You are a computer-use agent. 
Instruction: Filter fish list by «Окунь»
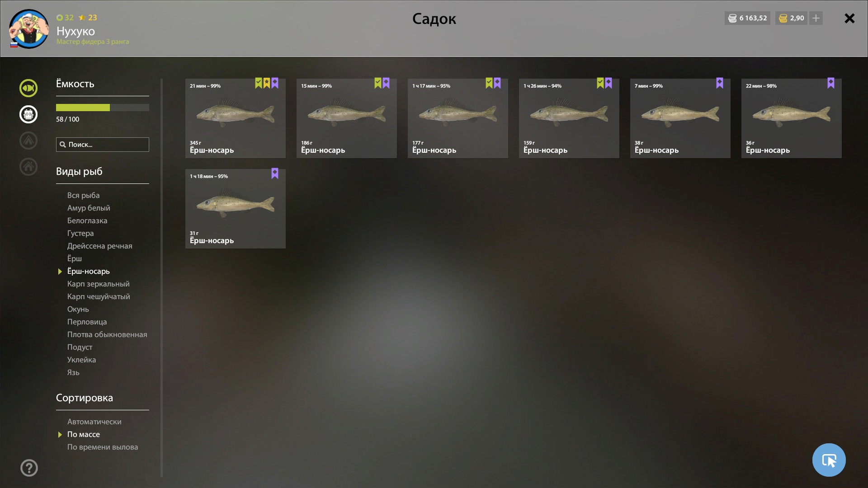[78, 309]
